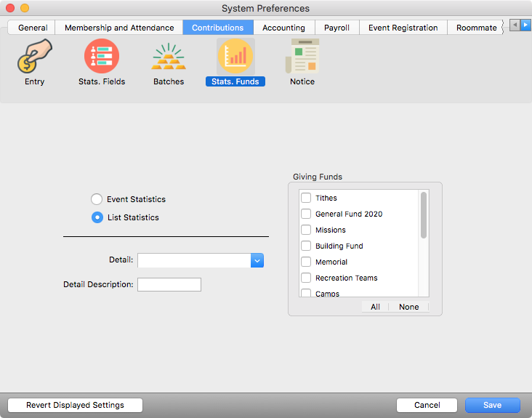Click Revert Displayed Settings

pyautogui.click(x=75, y=405)
